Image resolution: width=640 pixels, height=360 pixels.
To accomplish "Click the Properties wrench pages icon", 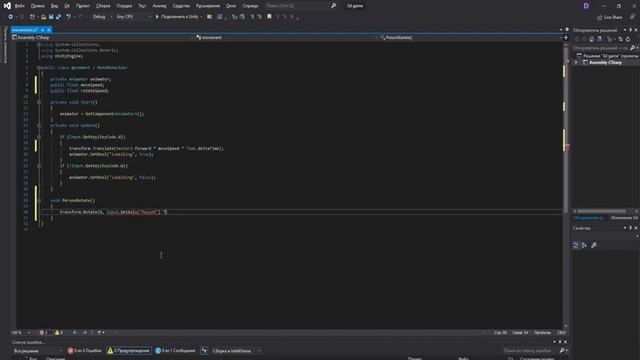I will pos(594,245).
